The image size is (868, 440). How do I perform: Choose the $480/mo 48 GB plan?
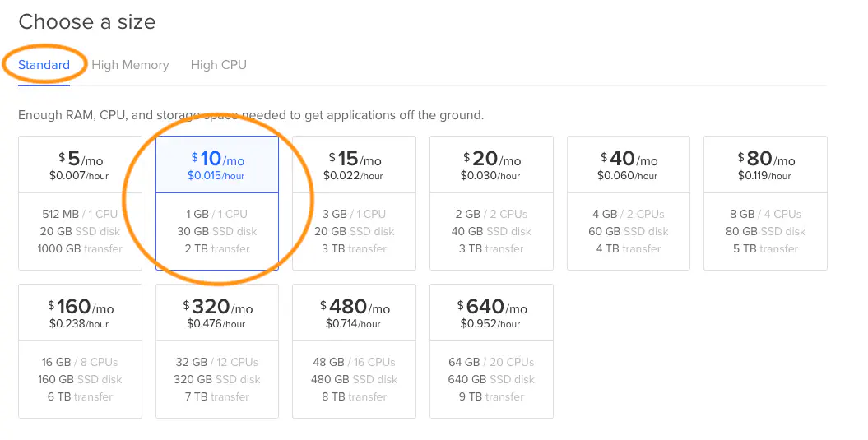tap(354, 350)
